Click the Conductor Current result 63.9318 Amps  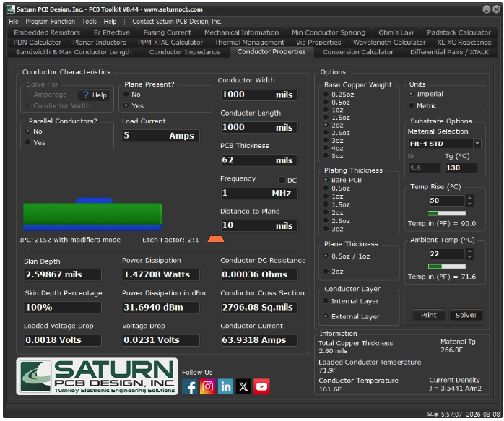[258, 340]
